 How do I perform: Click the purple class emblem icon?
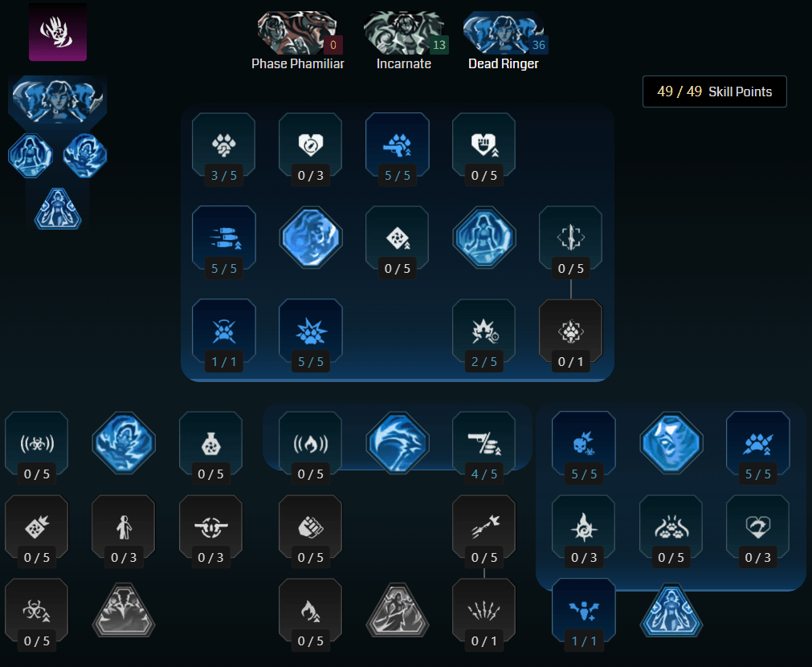[x=58, y=32]
